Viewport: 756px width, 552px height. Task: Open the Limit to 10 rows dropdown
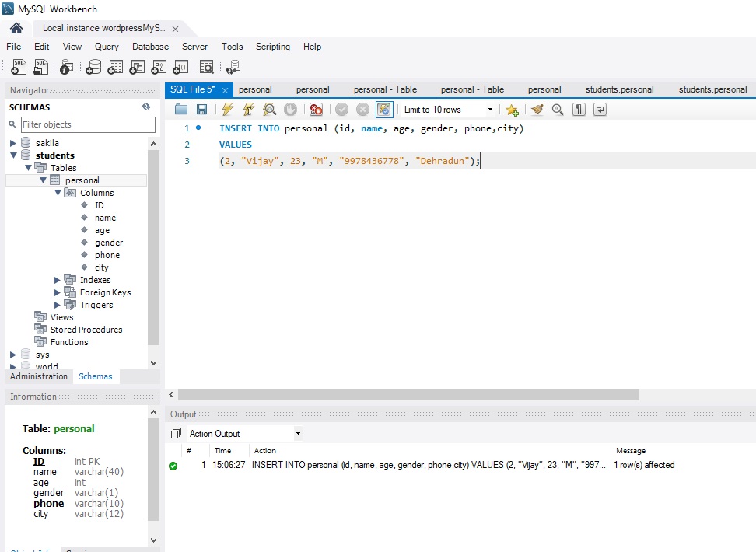point(489,110)
